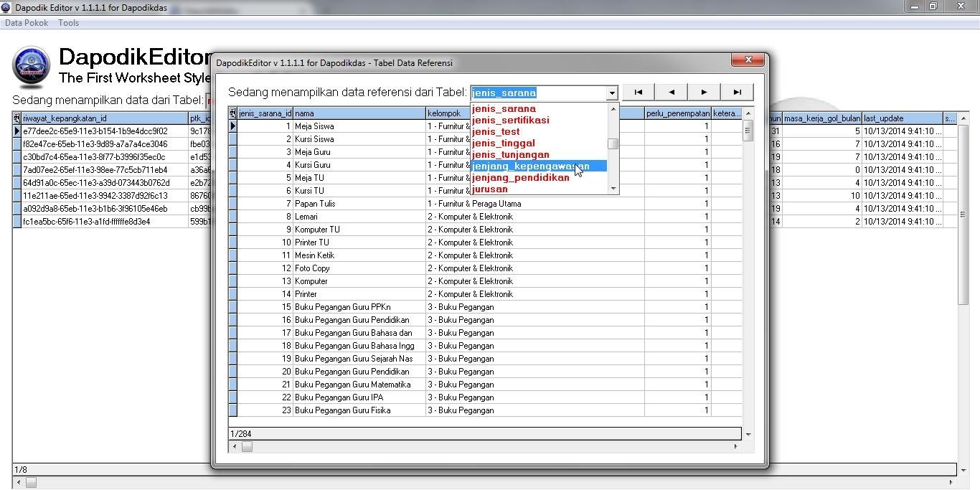
Task: Click grid selector icon in main table header
Action: click(x=17, y=118)
